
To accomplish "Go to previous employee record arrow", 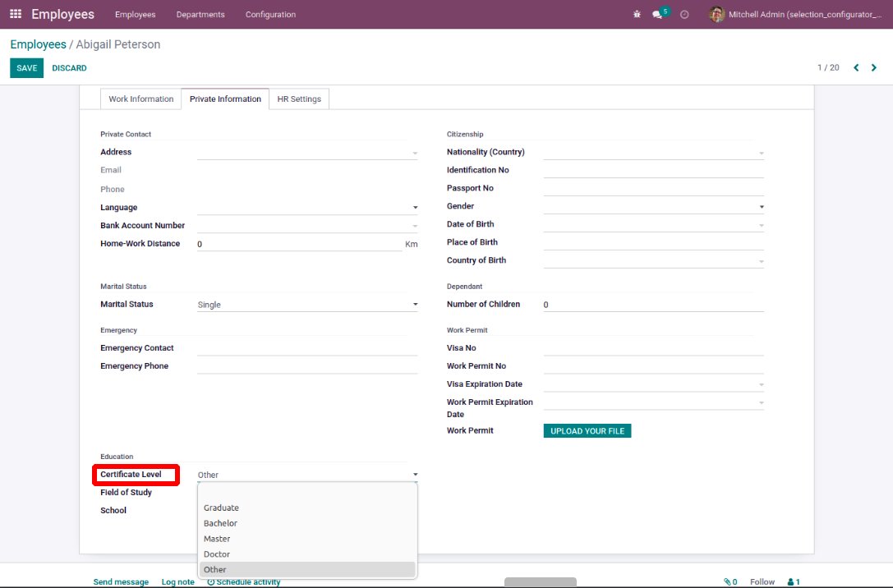I will (856, 67).
